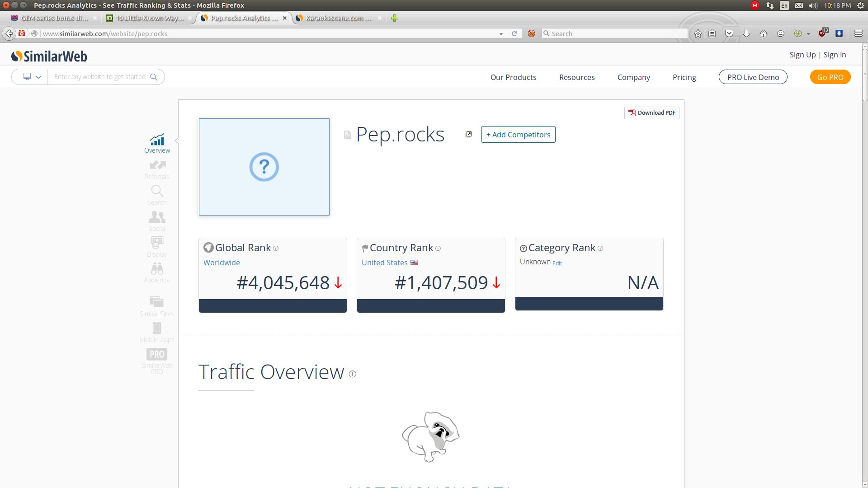Viewport: 868px width, 488px height.
Task: Click the Add Competitors button
Action: 518,135
